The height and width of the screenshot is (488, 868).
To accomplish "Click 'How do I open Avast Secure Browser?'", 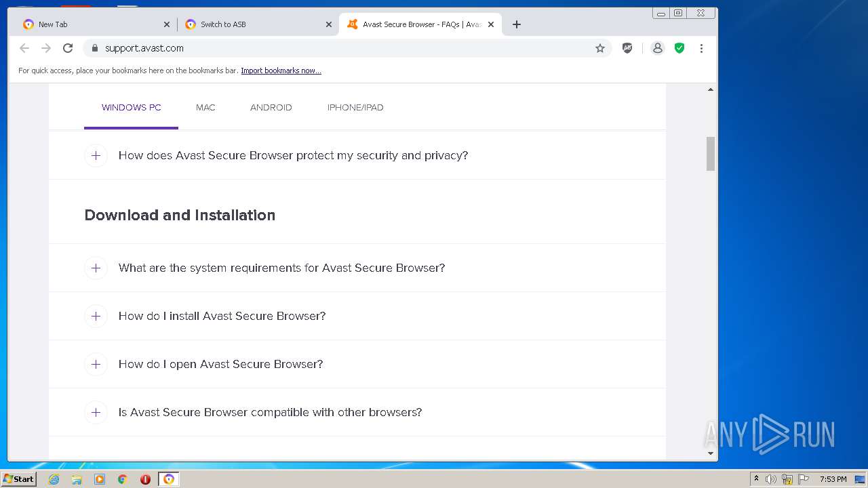I will click(220, 364).
